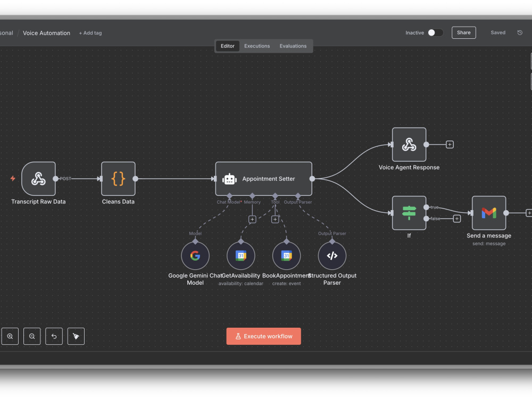Reset the canvas zoom level
The width and height of the screenshot is (532, 399).
[54, 336]
